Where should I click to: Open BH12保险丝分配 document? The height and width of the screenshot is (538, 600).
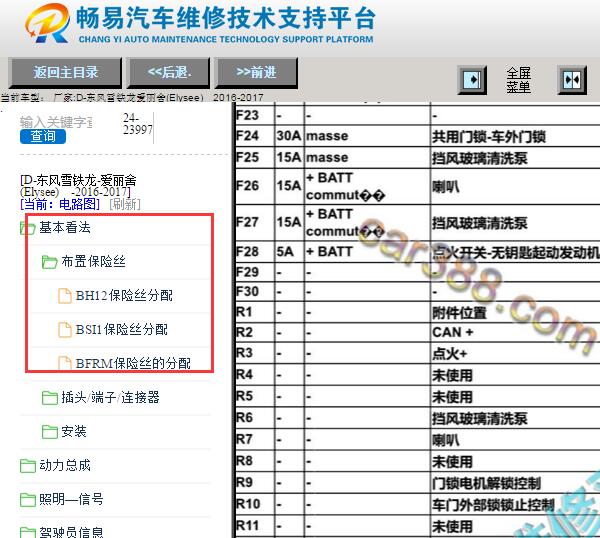pos(124,295)
